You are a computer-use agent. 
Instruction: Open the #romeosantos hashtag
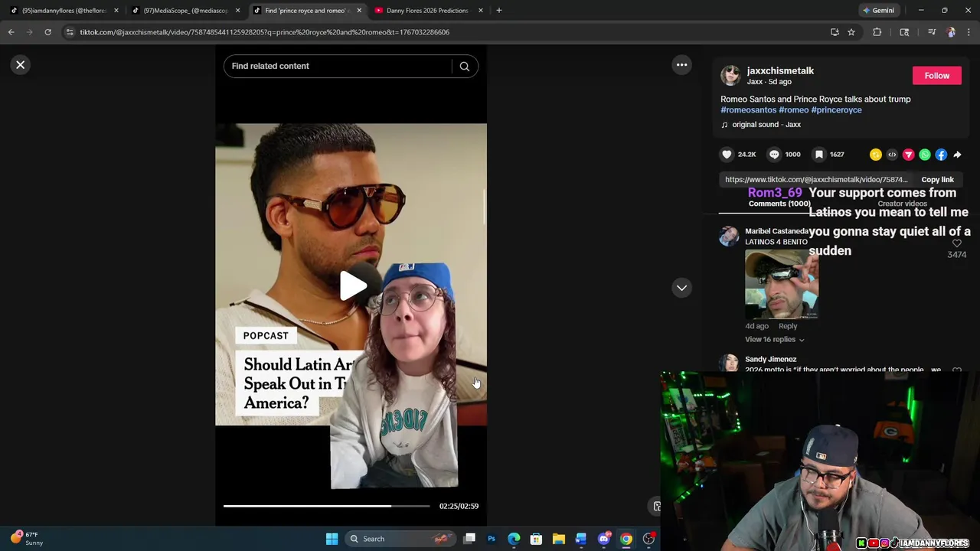click(x=748, y=109)
